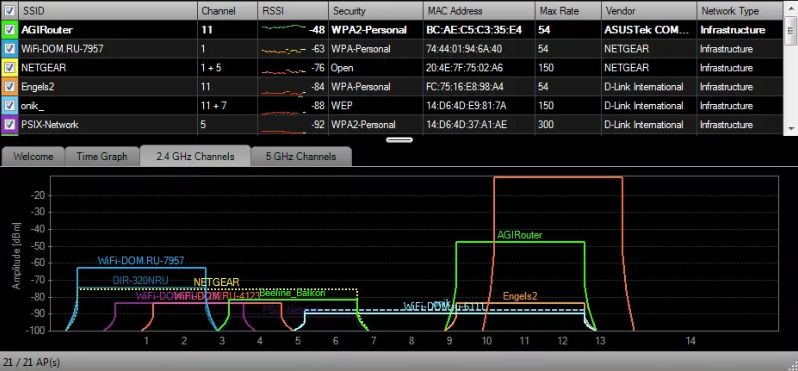The height and width of the screenshot is (371, 798).
Task: Sort by Vendor column header
Action: [x=649, y=11]
